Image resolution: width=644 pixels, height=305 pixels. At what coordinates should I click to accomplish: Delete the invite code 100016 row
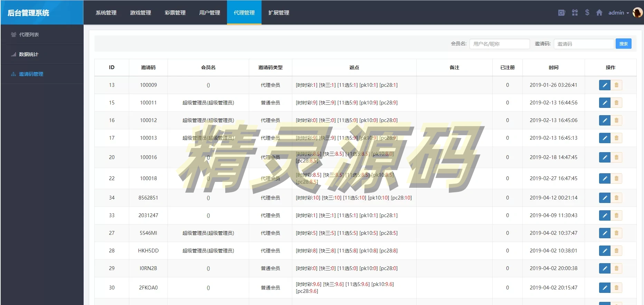(616, 157)
